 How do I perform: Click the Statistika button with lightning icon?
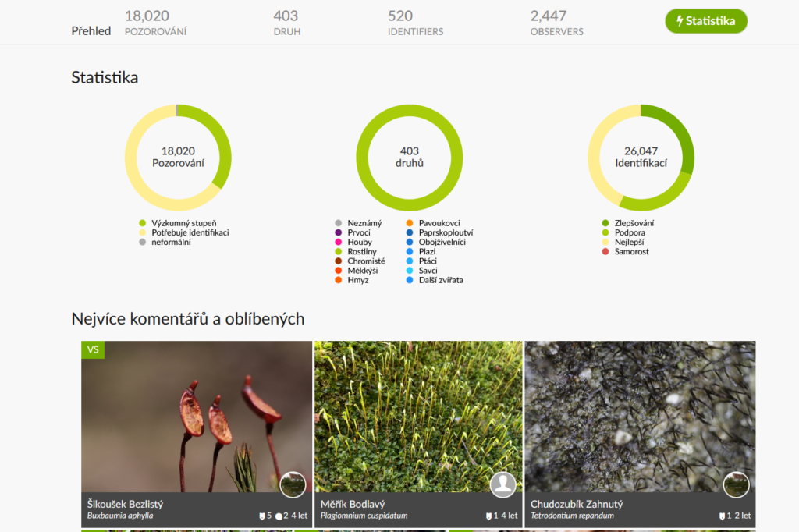click(705, 21)
